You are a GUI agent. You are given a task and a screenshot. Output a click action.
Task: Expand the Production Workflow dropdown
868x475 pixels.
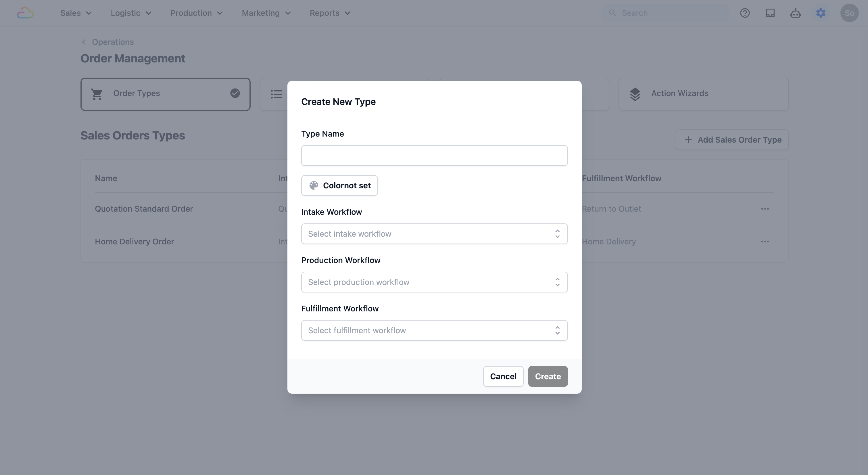point(434,282)
